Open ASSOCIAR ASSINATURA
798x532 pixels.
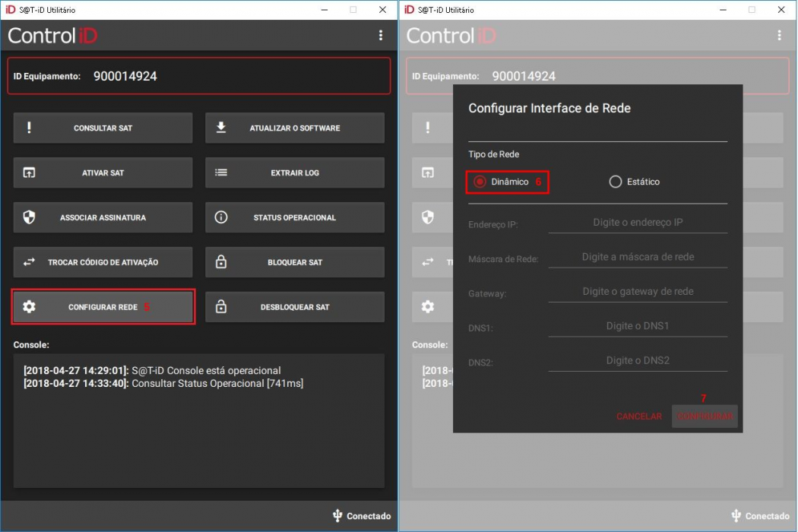(103, 217)
